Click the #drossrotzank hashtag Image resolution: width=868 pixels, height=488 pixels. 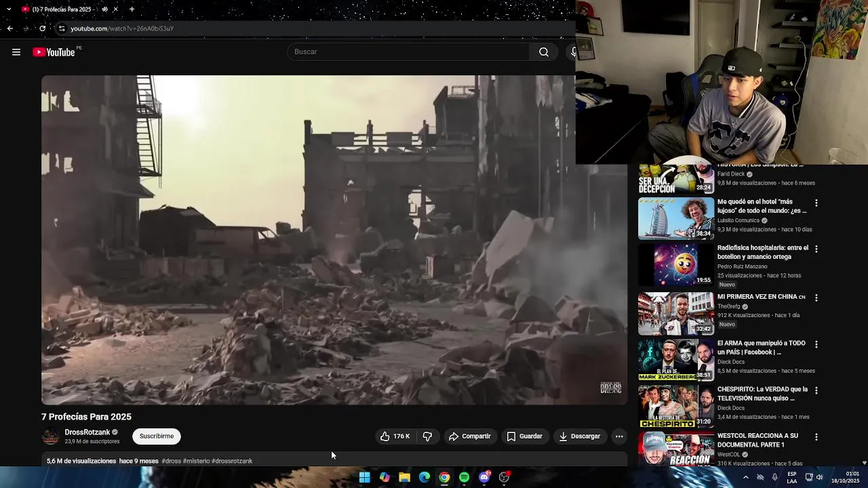click(232, 461)
